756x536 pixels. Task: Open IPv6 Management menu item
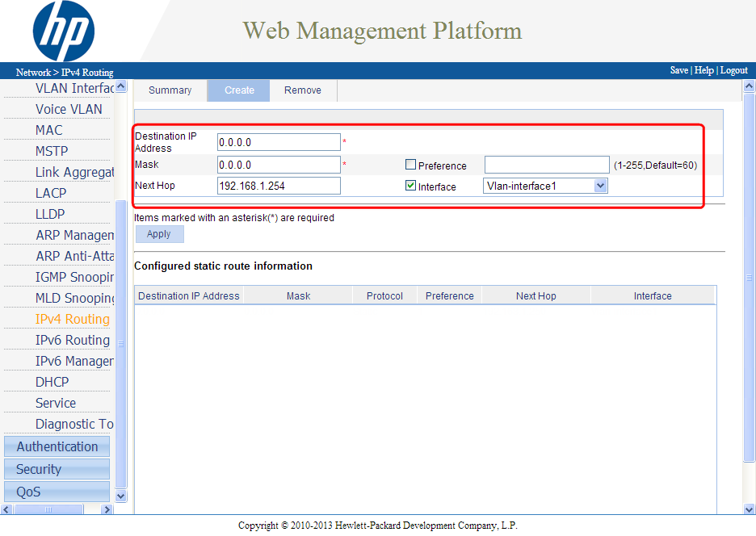click(74, 361)
